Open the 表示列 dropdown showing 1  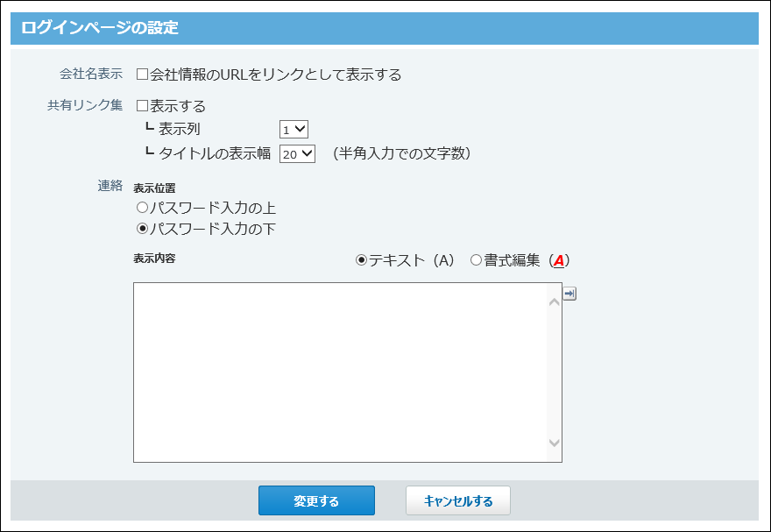tap(294, 130)
